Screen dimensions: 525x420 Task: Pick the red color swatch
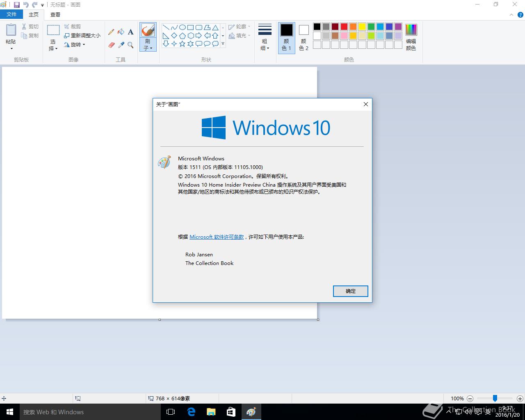(344, 27)
